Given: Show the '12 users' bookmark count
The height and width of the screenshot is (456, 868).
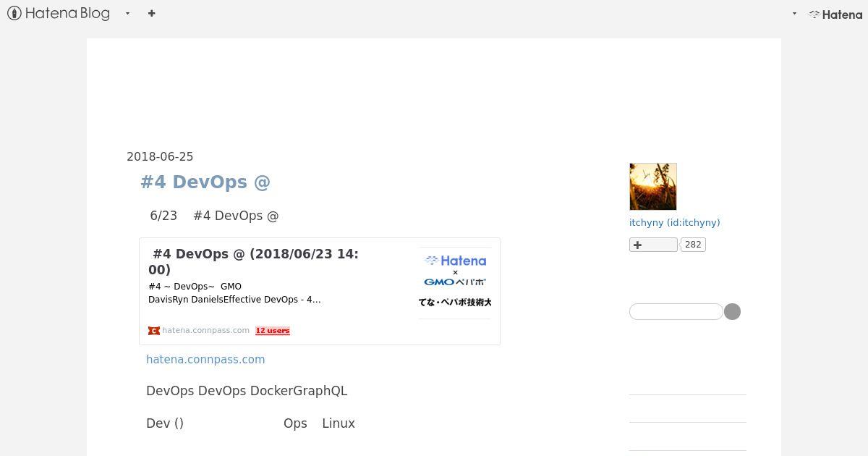Looking at the screenshot, I should 273,331.
